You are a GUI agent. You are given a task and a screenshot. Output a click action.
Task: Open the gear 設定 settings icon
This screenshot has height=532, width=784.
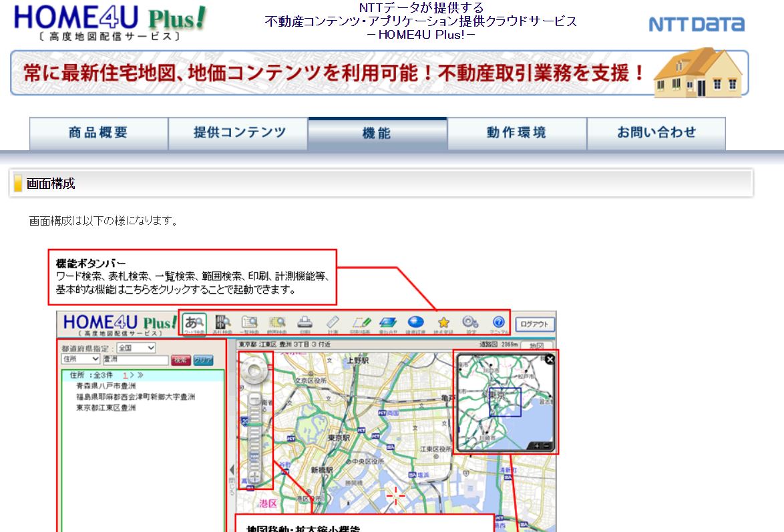pos(471,324)
